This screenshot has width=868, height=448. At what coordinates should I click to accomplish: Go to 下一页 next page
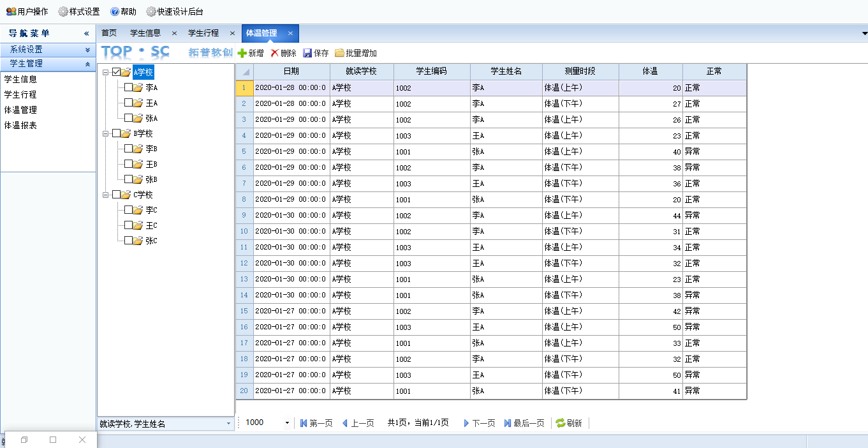[479, 422]
